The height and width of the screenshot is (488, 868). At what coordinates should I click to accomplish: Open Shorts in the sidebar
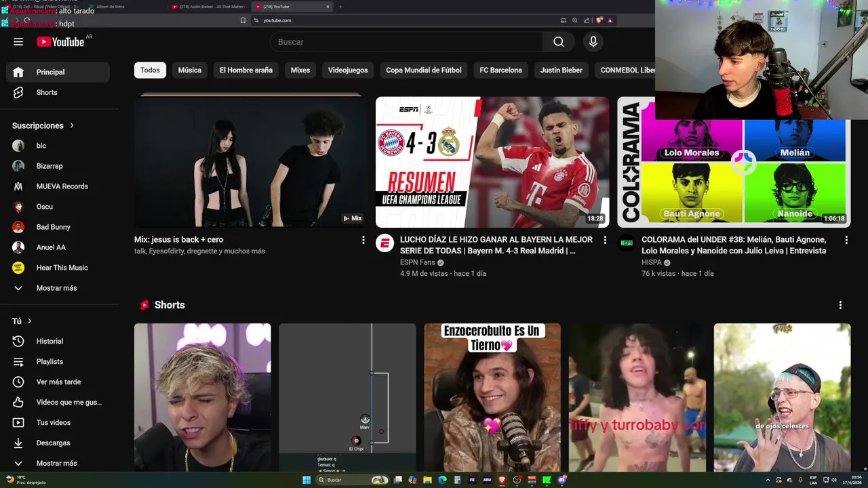tap(58, 92)
